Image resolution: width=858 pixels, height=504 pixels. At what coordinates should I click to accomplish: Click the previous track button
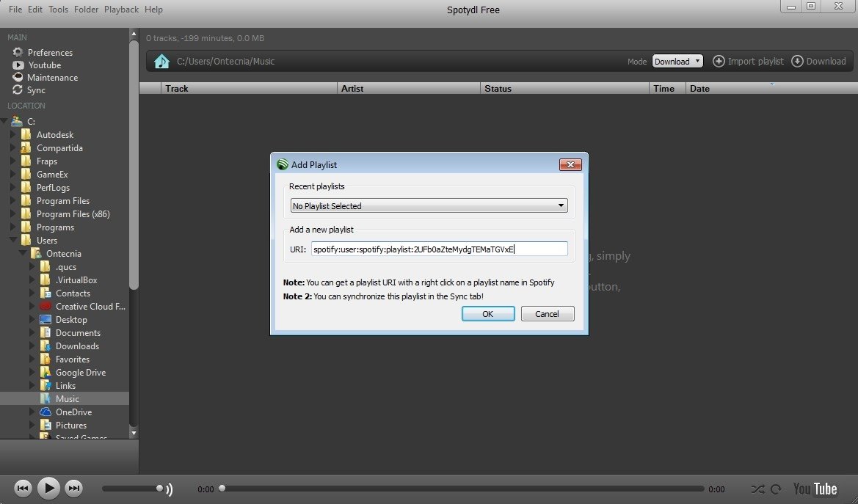[x=23, y=488]
